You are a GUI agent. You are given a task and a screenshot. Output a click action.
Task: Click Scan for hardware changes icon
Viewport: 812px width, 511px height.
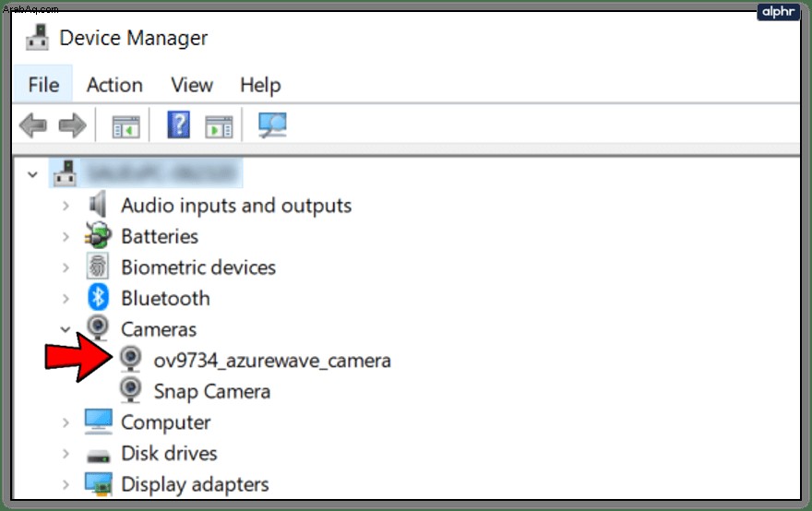pyautogui.click(x=272, y=125)
